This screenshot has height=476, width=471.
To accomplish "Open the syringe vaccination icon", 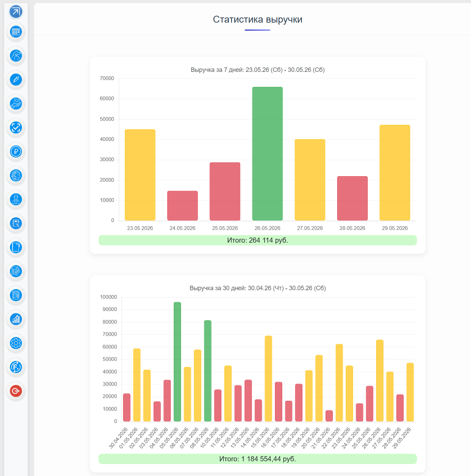I will [x=16, y=79].
